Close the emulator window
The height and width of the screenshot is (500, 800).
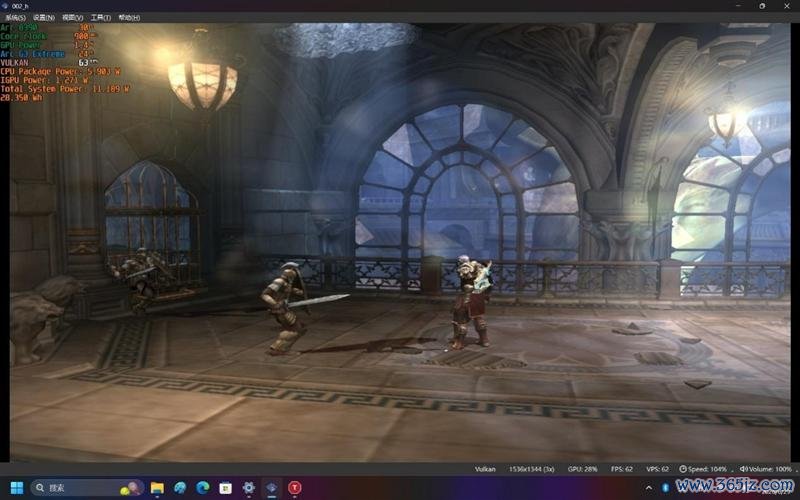click(786, 6)
